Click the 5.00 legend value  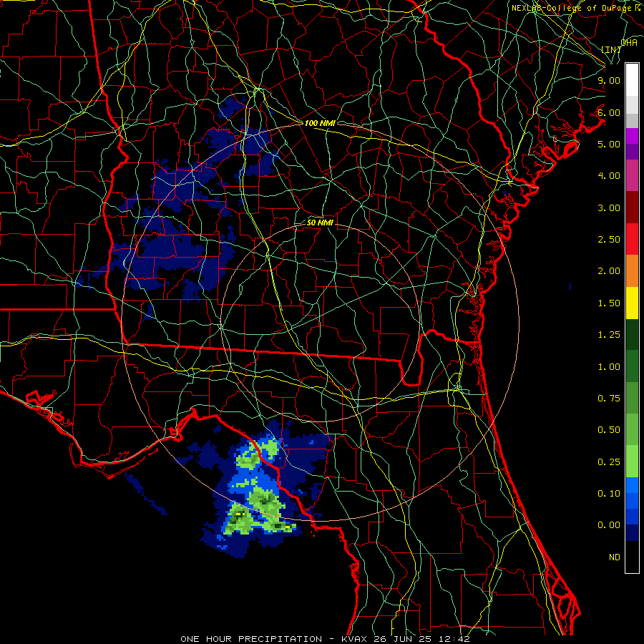(x=609, y=144)
